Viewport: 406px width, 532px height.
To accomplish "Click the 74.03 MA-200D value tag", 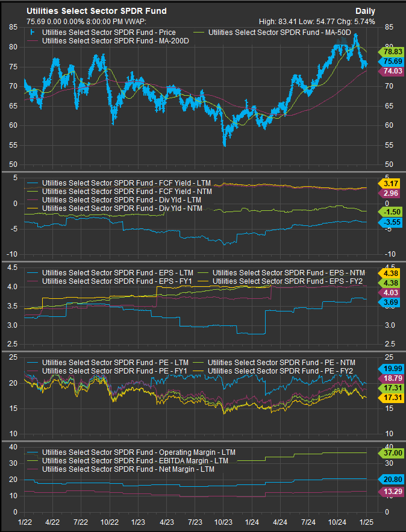I will point(391,71).
